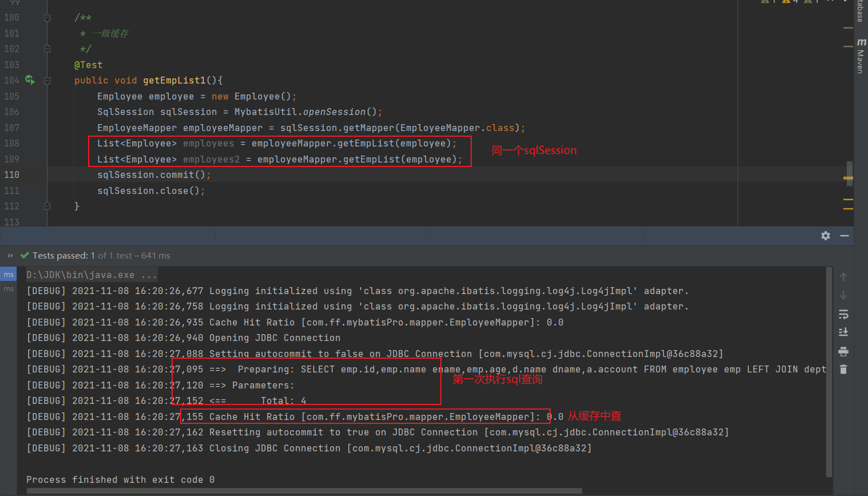The width and height of the screenshot is (868, 496).
Task: Open Run panel settings gear
Action: [x=826, y=236]
